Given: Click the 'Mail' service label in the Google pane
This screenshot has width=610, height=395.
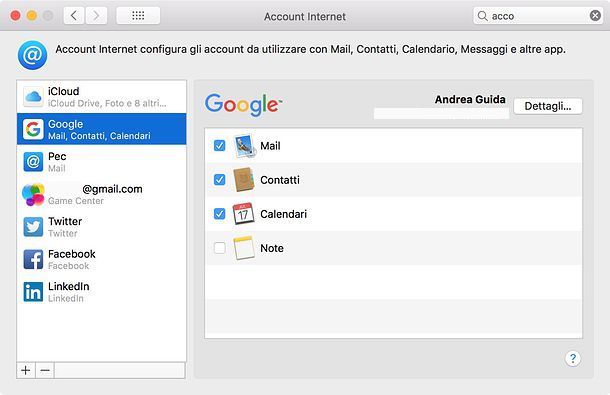Looking at the screenshot, I should click(270, 146).
